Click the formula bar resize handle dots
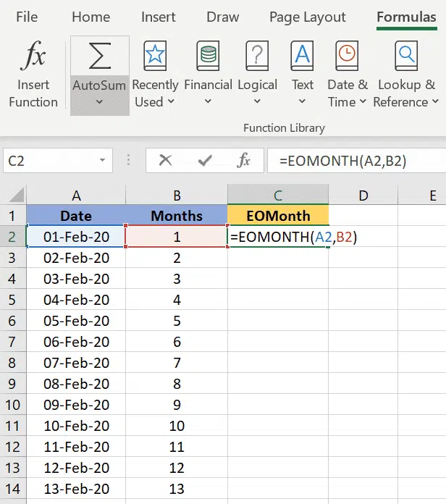Screen dimensions: 446x504 point(129,160)
